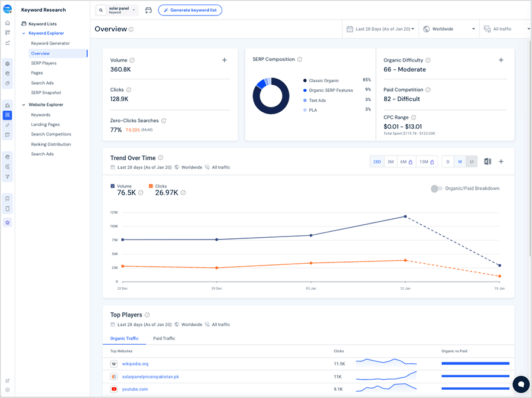Click the Volume info icon
The image size is (532, 398).
[x=132, y=60]
